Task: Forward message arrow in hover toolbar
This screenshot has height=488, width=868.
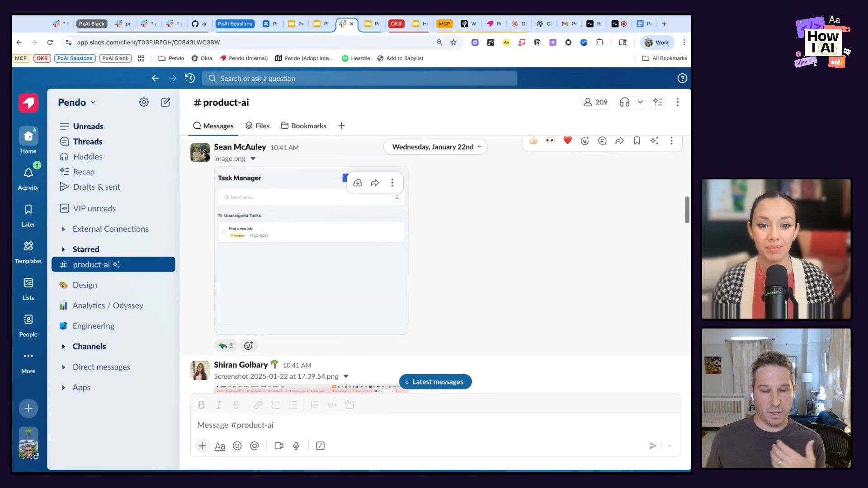Action: tap(619, 141)
